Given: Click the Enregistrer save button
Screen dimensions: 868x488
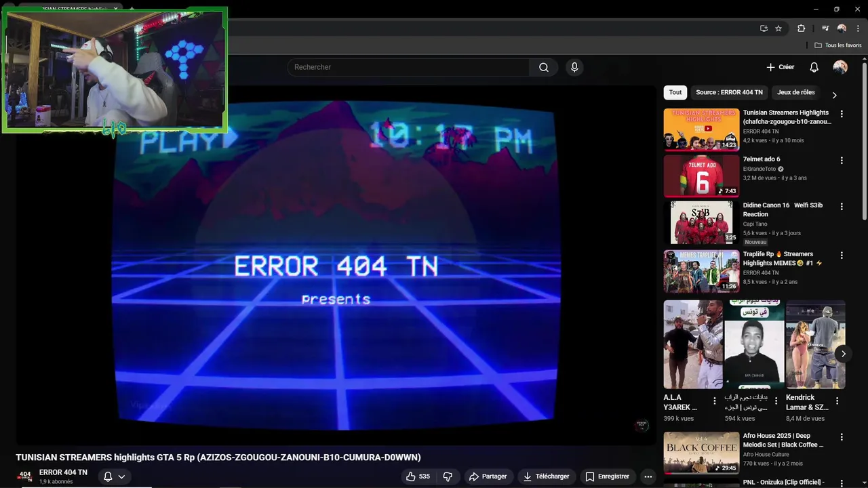Looking at the screenshot, I should coord(607,476).
